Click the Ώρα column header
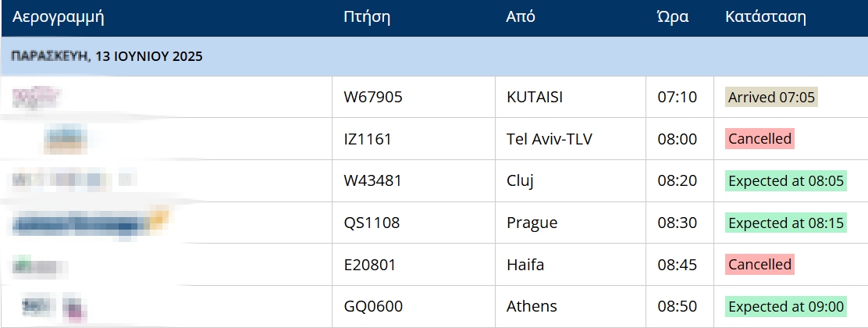 point(672,16)
